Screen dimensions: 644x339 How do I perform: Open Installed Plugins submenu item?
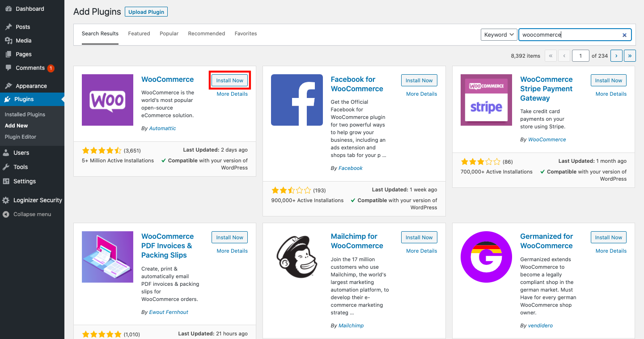click(25, 114)
